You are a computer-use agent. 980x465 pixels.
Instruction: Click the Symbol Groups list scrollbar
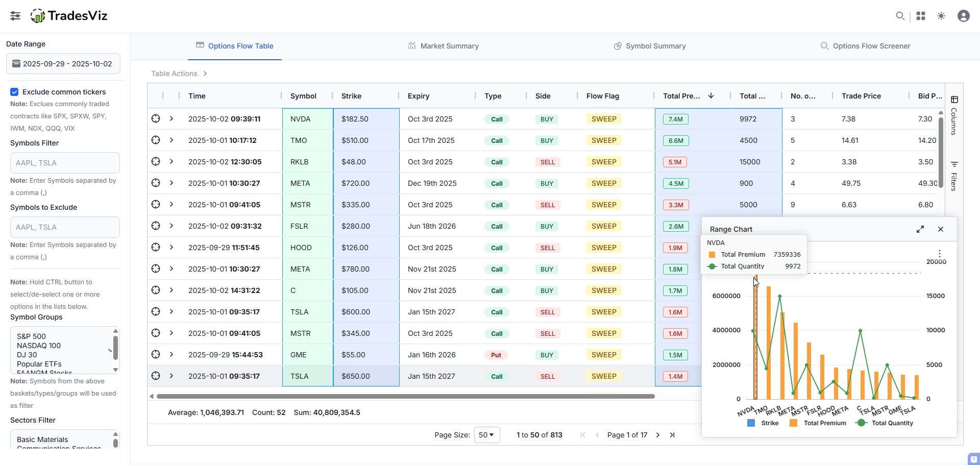[x=115, y=347]
